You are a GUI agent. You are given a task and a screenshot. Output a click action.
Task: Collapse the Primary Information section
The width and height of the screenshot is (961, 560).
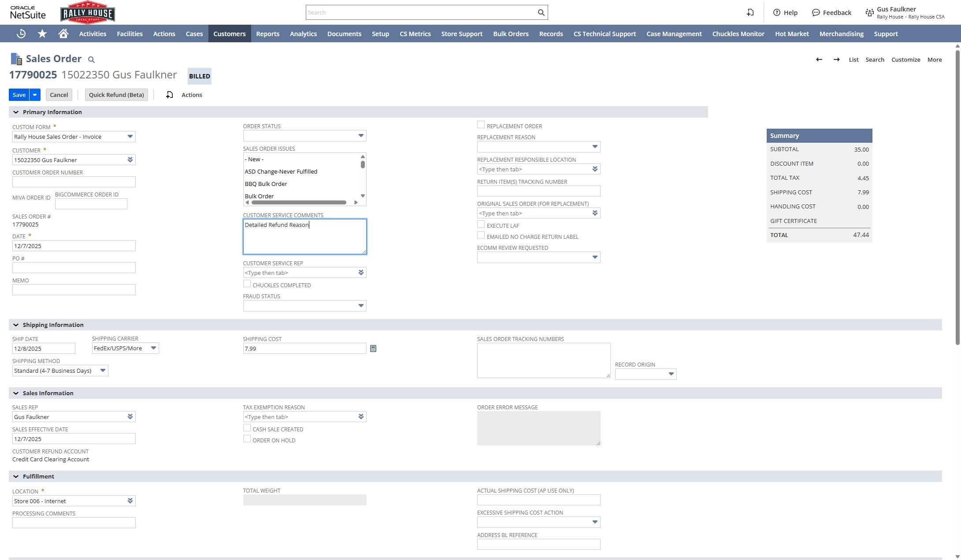16,112
